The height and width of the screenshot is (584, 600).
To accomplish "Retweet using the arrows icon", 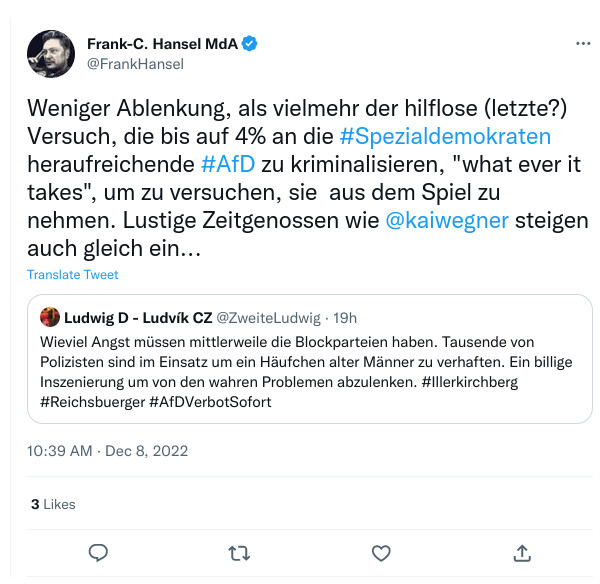I will click(240, 552).
